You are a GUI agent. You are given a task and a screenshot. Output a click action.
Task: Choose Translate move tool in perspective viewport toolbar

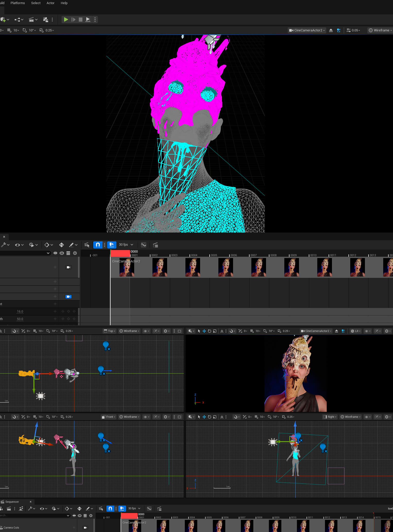pyautogui.click(x=204, y=331)
